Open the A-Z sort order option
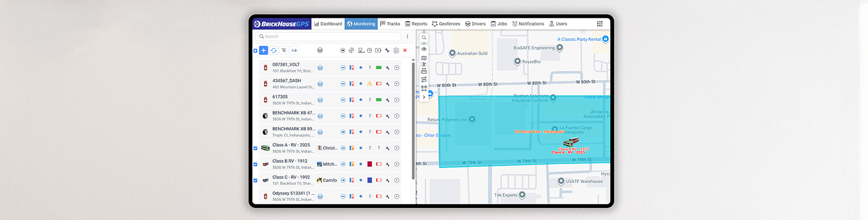The width and height of the screenshot is (868, 220). coord(294,51)
